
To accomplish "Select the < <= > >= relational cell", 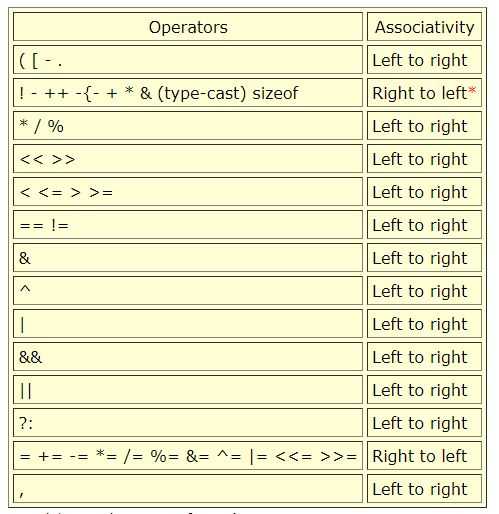I will [x=188, y=192].
